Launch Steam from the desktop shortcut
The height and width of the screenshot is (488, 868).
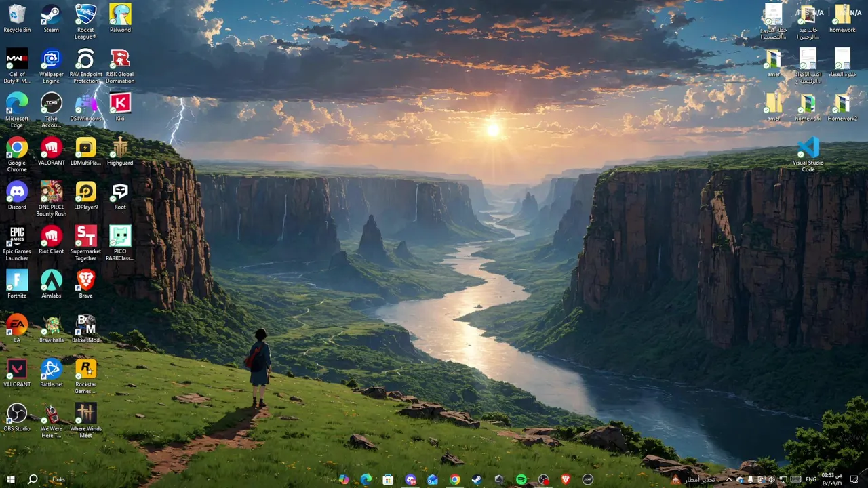click(52, 19)
